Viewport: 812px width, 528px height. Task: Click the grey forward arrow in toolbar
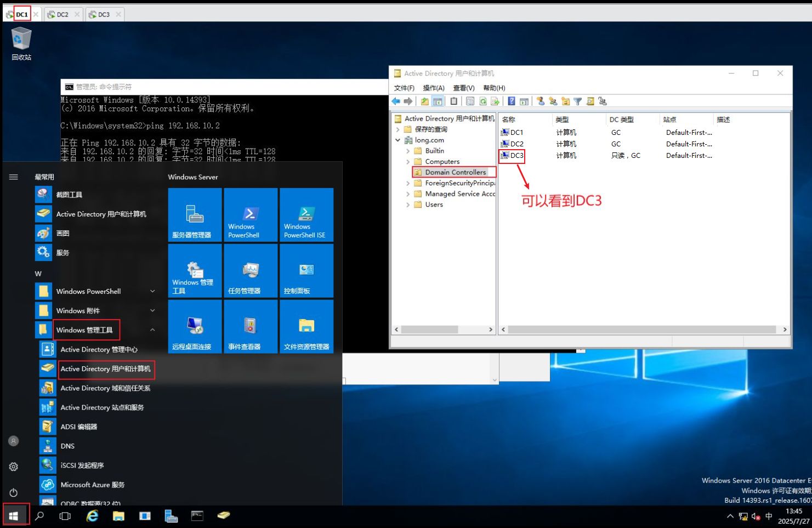pyautogui.click(x=408, y=101)
